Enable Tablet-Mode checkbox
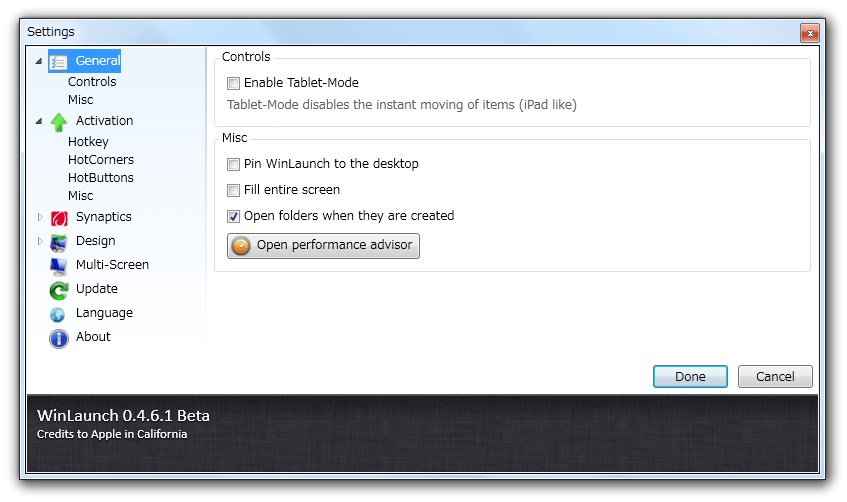847x502 pixels. tap(233, 83)
